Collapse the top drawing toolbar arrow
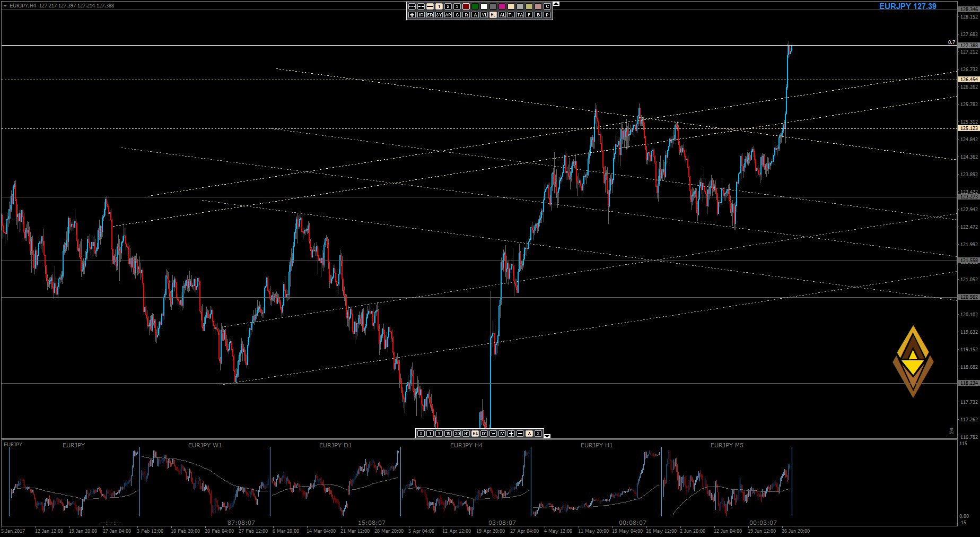 point(556,4)
